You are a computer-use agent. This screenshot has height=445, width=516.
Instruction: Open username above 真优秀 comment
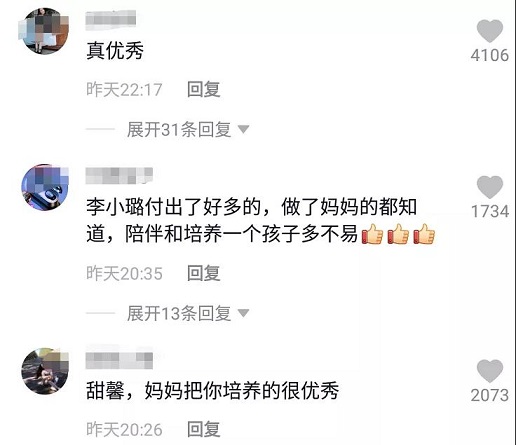(111, 19)
